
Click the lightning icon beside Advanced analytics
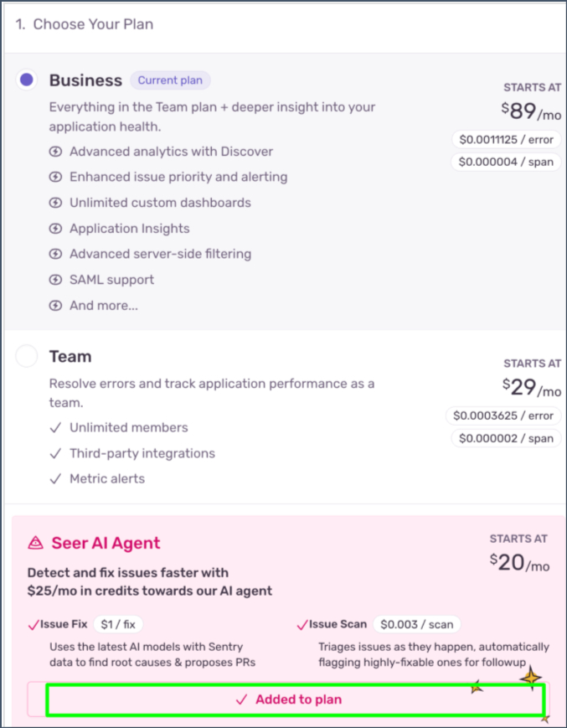(55, 152)
